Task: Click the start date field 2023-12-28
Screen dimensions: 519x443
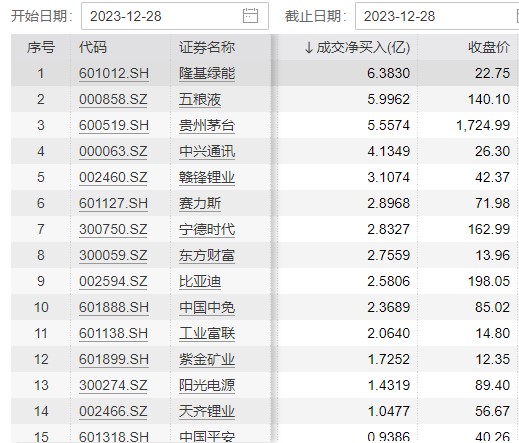Action: (x=175, y=16)
